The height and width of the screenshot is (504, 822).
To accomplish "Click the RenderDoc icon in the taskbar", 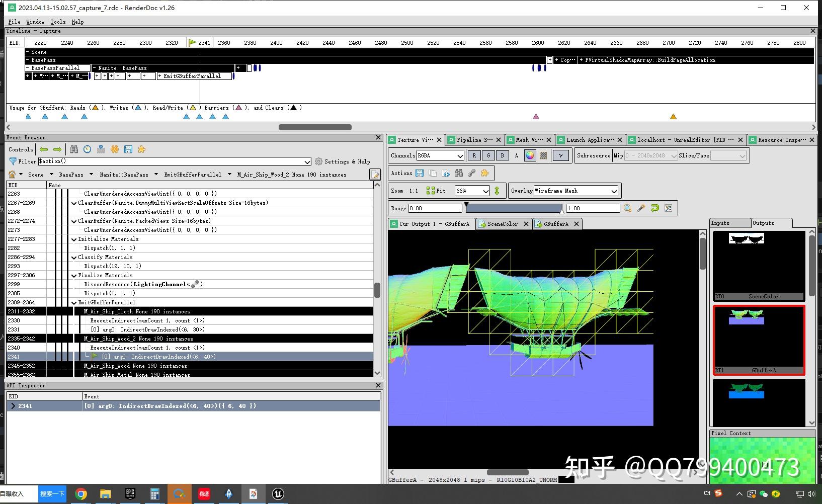I will [254, 493].
